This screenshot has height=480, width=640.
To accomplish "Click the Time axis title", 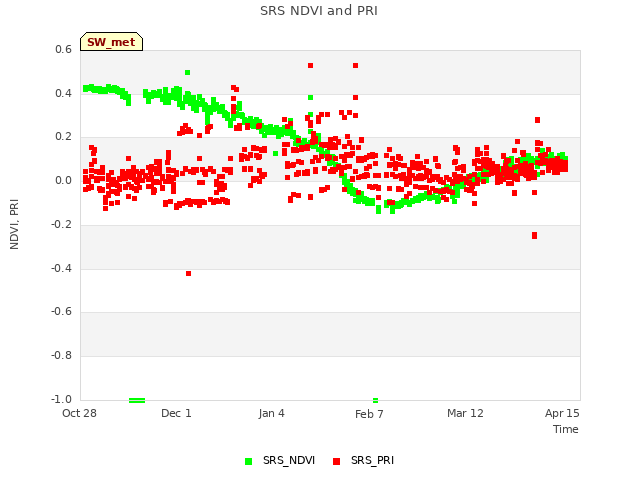I will [566, 429].
